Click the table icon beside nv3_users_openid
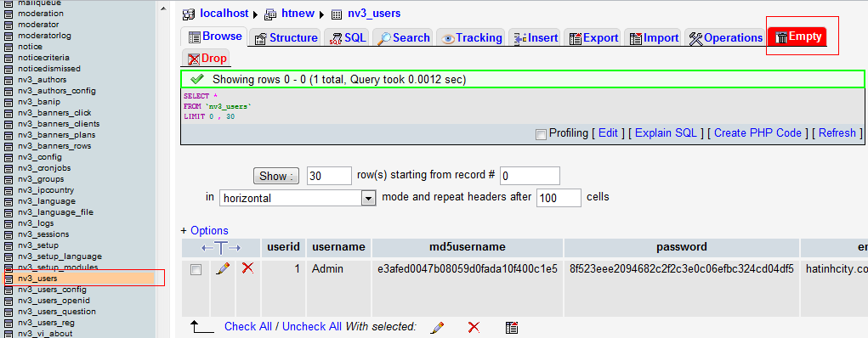Image resolution: width=868 pixels, height=338 pixels. [x=9, y=301]
